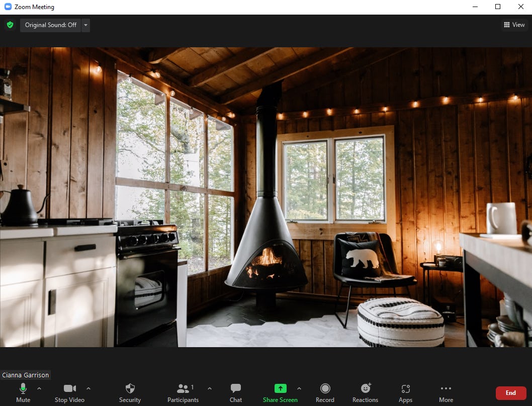
Task: Expand the video settings chevron
Action: [88, 388]
